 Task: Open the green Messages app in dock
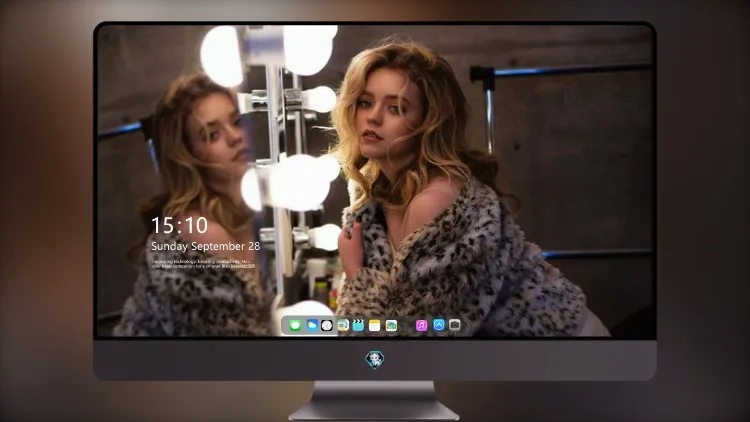(x=295, y=325)
